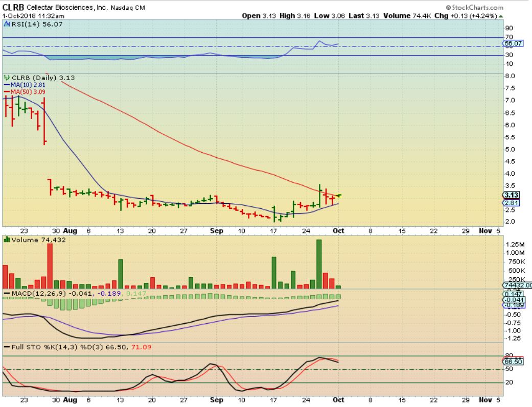Click the blue line marker for MA(10)

coord(7,85)
